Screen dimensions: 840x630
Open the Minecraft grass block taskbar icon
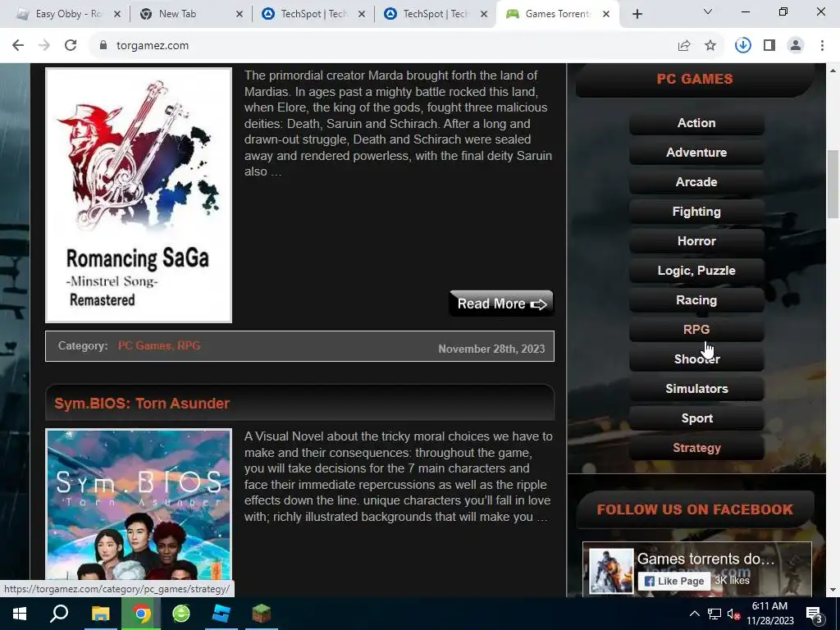point(262,614)
